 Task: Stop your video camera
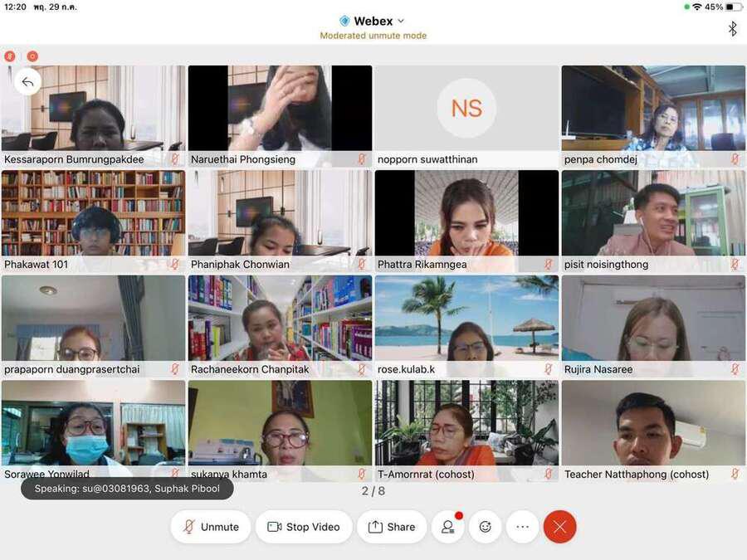[x=304, y=527]
